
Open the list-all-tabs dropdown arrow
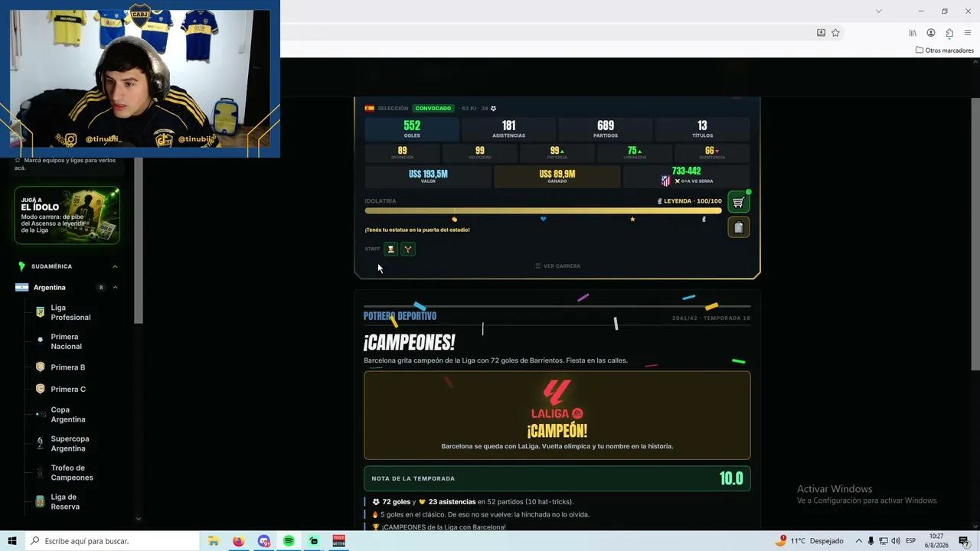click(x=879, y=11)
